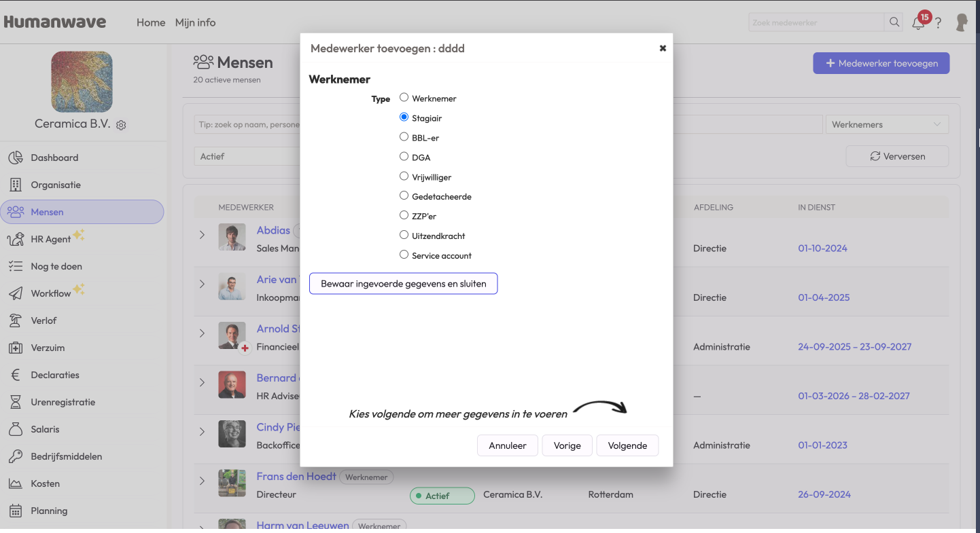Open the Mijn info menu

pos(195,22)
